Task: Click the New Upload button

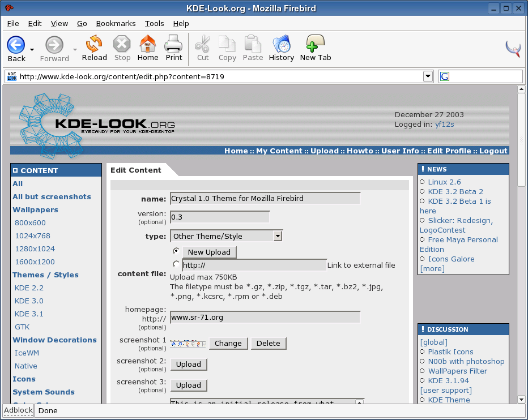Action: point(209,252)
